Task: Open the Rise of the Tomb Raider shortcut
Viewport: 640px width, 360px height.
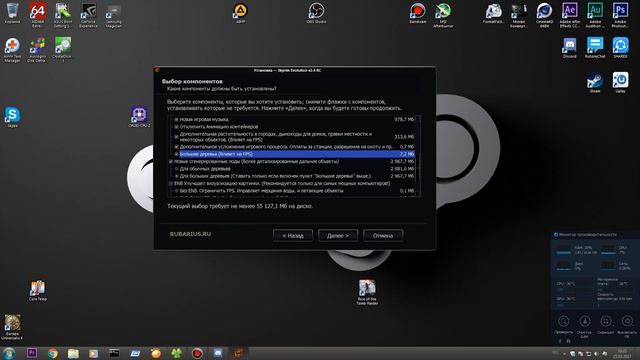Action: pos(367,292)
